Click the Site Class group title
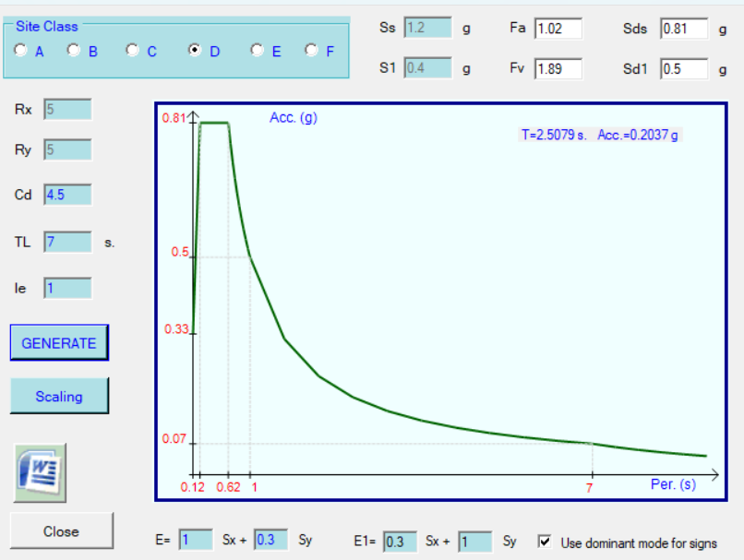 pos(46,27)
